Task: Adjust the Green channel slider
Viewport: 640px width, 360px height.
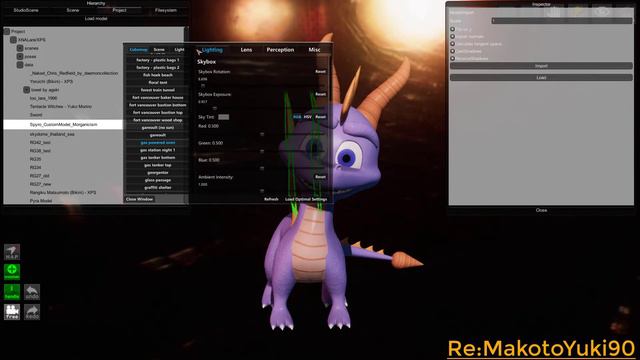Action: click(262, 151)
